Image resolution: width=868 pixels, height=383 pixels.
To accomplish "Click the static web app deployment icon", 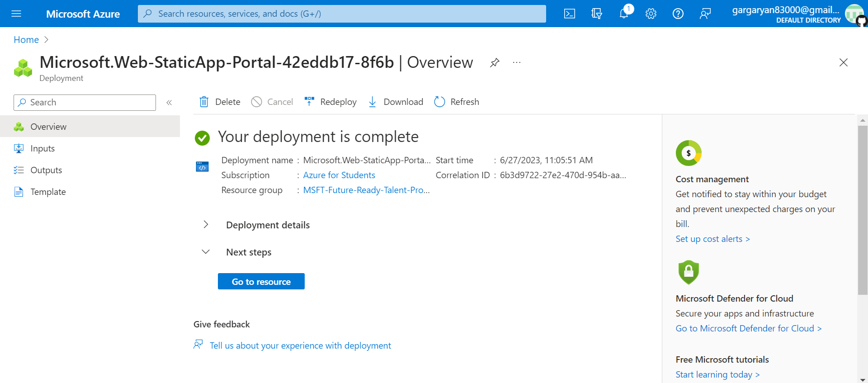I will [202, 167].
